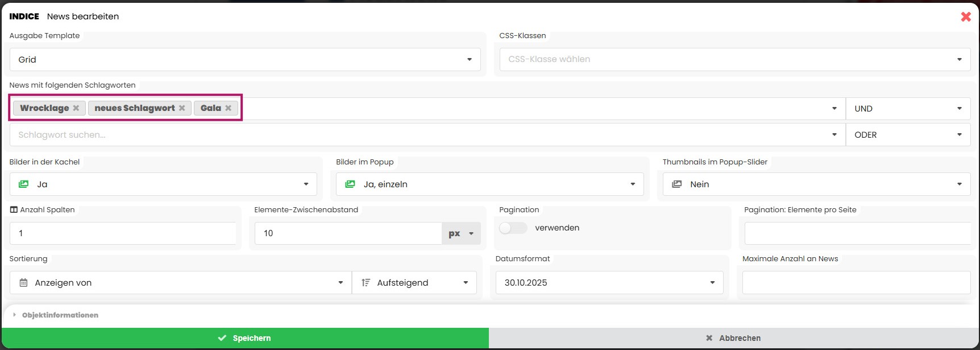Viewport: 980px width, 350px height.
Task: Open the CSS-Klasse wählen dropdown
Action: (734, 59)
